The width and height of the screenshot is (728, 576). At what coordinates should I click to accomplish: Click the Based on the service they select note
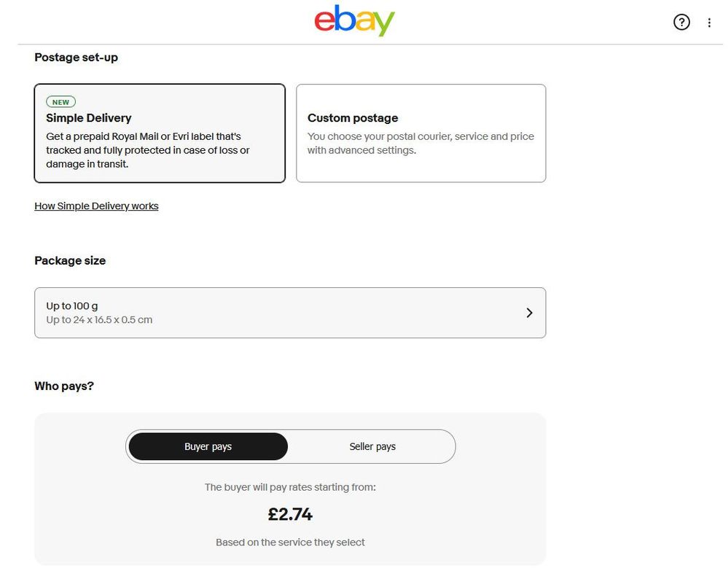pyautogui.click(x=290, y=542)
